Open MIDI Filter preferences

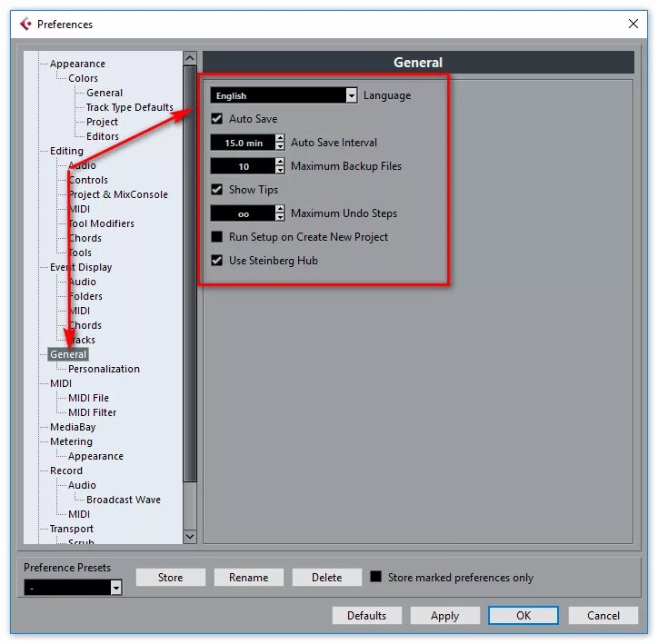93,412
